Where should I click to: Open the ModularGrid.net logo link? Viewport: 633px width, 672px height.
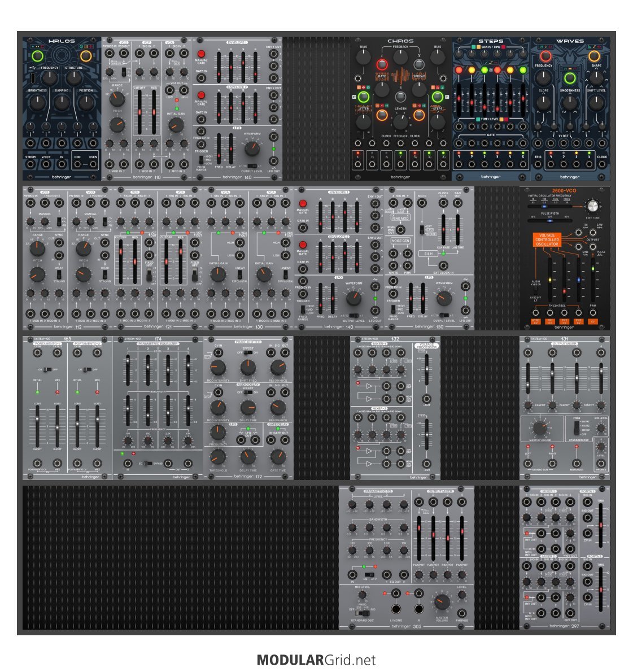pos(316,660)
